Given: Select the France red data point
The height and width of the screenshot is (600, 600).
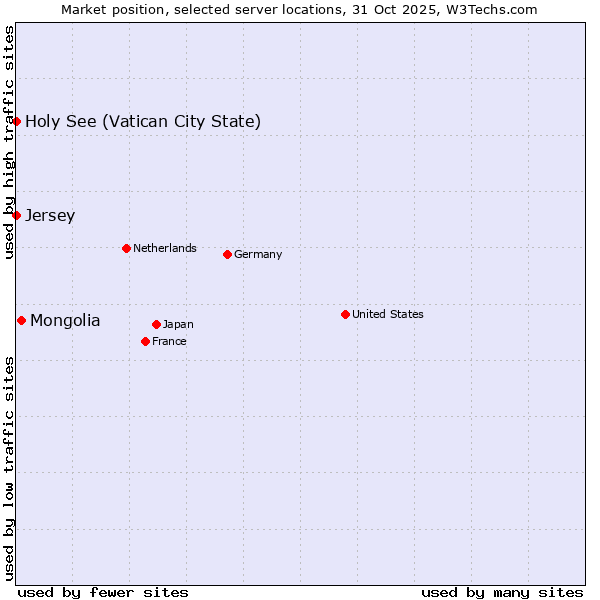Looking at the screenshot, I should (x=145, y=341).
